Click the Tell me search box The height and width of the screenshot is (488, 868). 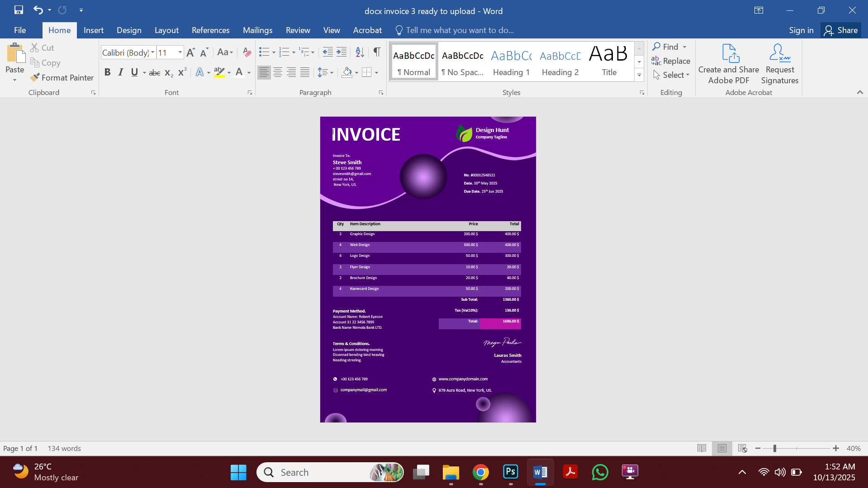pyautogui.click(x=460, y=30)
